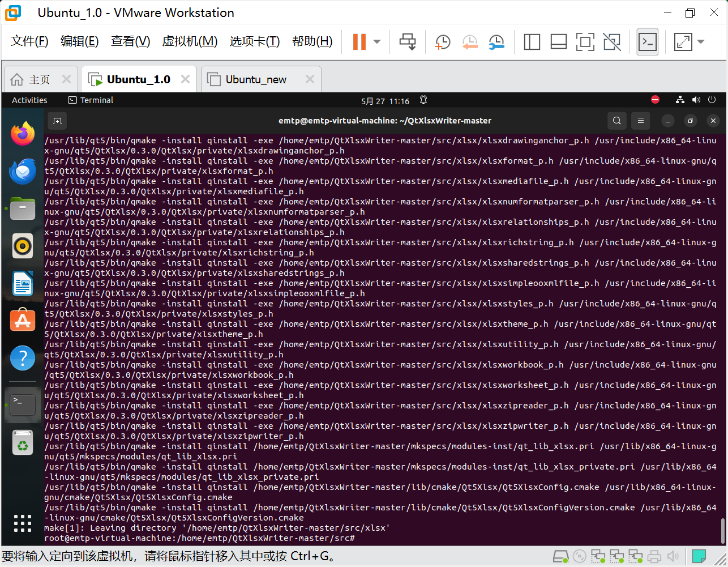Image resolution: width=728 pixels, height=567 pixels.
Task: Click the red do-not-disturb indicator
Action: point(656,100)
